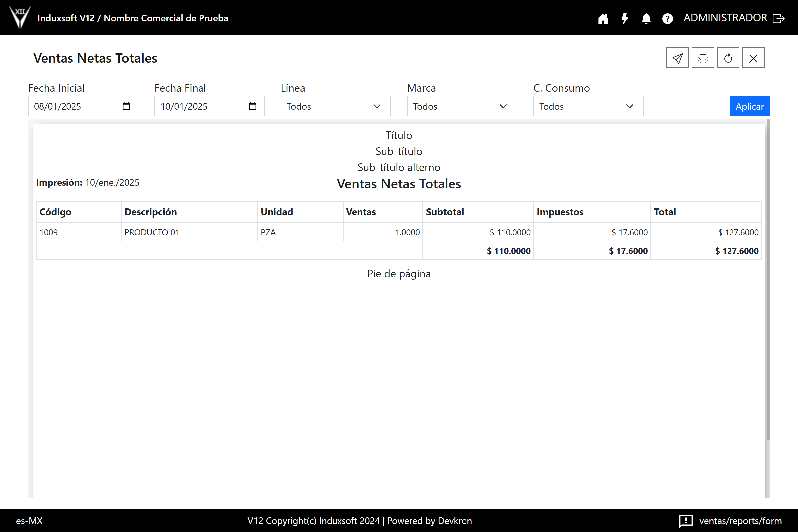Open the lightning bolt quick actions
This screenshot has width=798, height=532.
625,18
